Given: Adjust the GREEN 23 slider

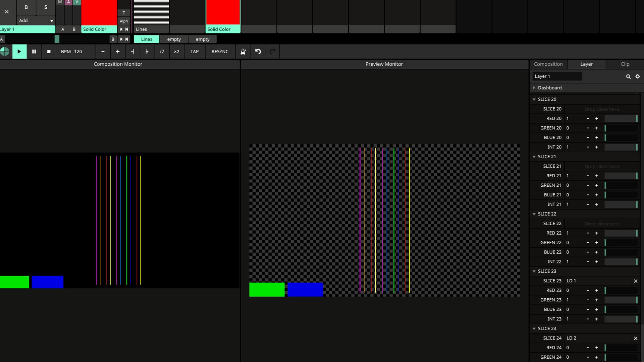Looking at the screenshot, I should tap(621, 300).
